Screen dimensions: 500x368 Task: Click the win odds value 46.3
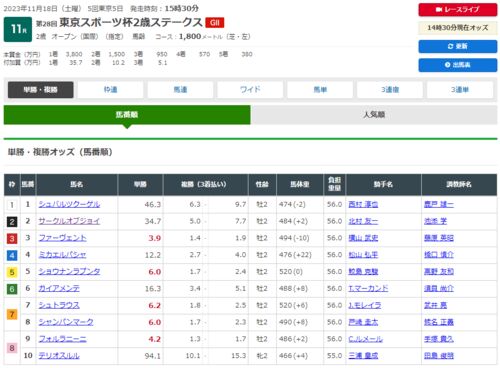click(153, 205)
